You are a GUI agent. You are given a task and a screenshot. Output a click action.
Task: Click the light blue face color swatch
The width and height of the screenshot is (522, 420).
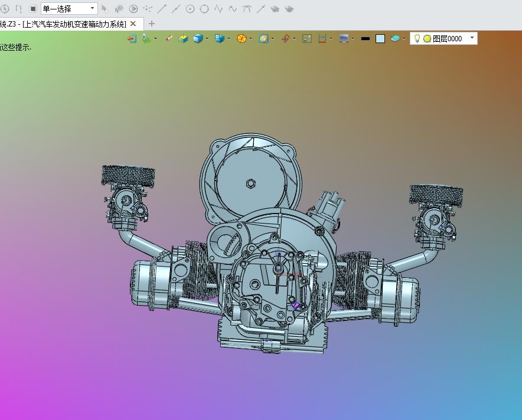[380, 38]
